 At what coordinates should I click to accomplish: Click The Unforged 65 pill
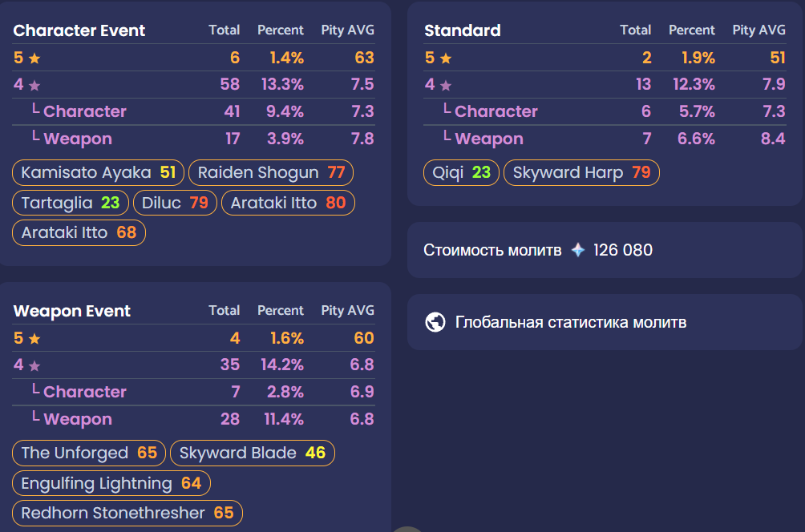pyautogui.click(x=89, y=453)
